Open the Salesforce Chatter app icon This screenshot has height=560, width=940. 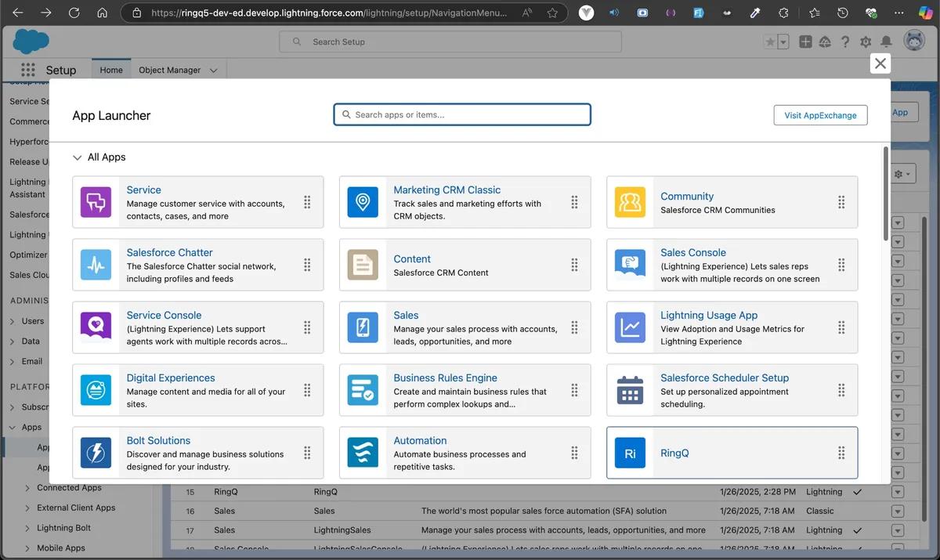click(x=96, y=265)
